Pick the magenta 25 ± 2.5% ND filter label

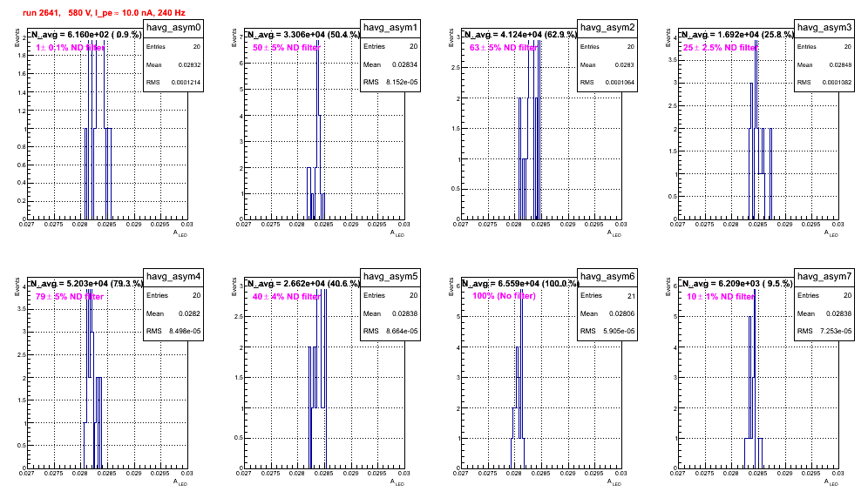[x=720, y=48]
